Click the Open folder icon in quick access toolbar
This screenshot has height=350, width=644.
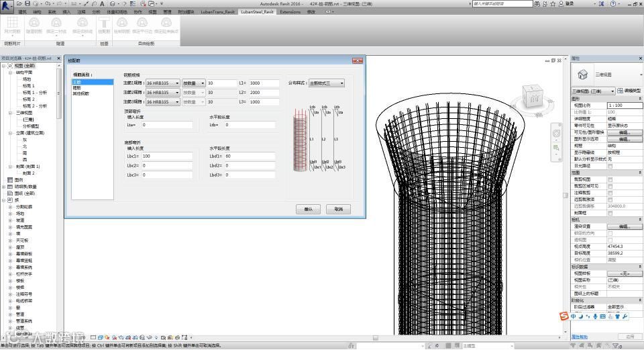coord(19,4)
